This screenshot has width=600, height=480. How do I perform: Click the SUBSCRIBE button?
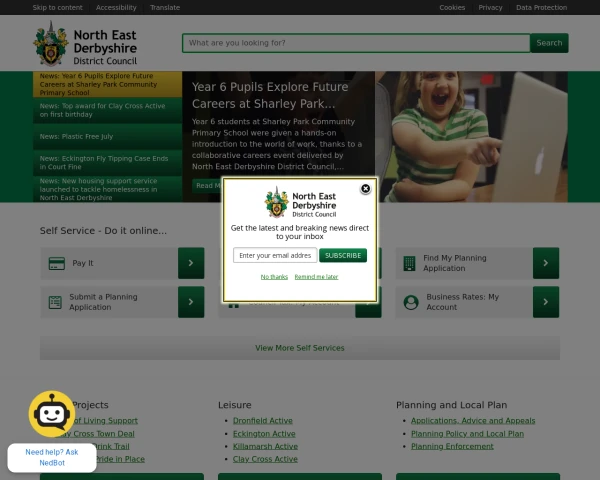click(x=343, y=255)
